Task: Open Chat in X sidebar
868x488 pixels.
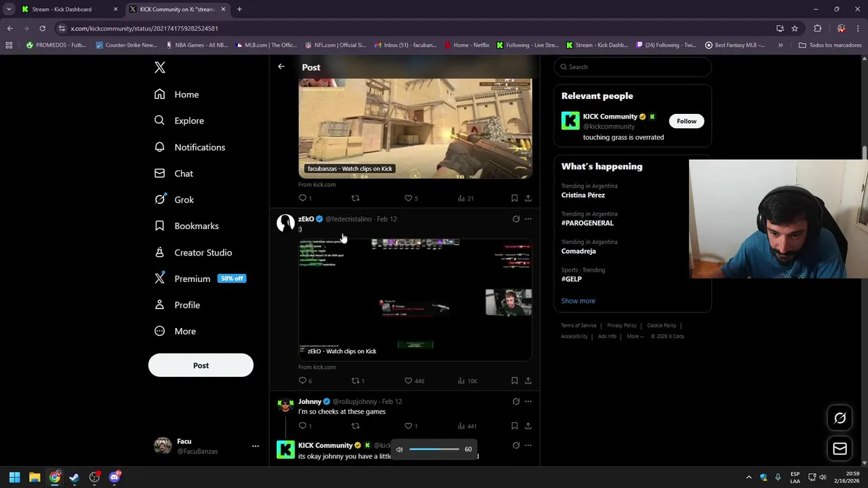Action: pos(174,174)
